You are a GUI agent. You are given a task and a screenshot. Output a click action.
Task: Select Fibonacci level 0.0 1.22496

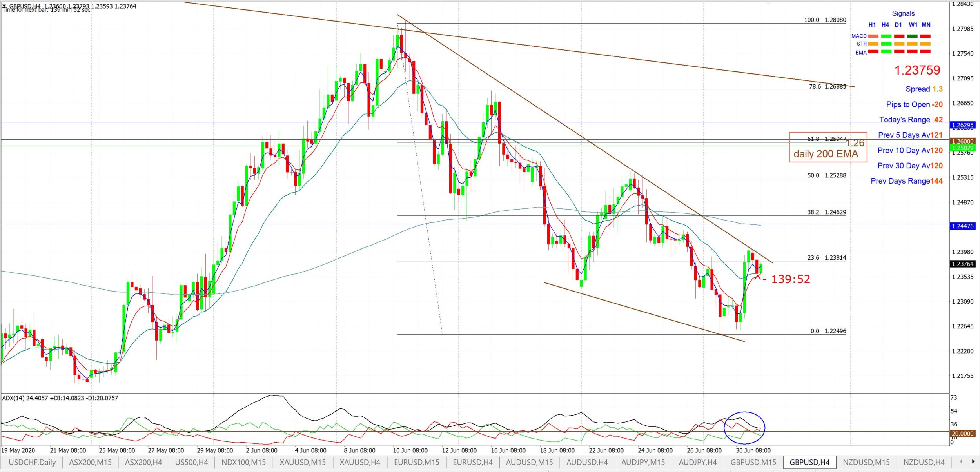(x=828, y=331)
